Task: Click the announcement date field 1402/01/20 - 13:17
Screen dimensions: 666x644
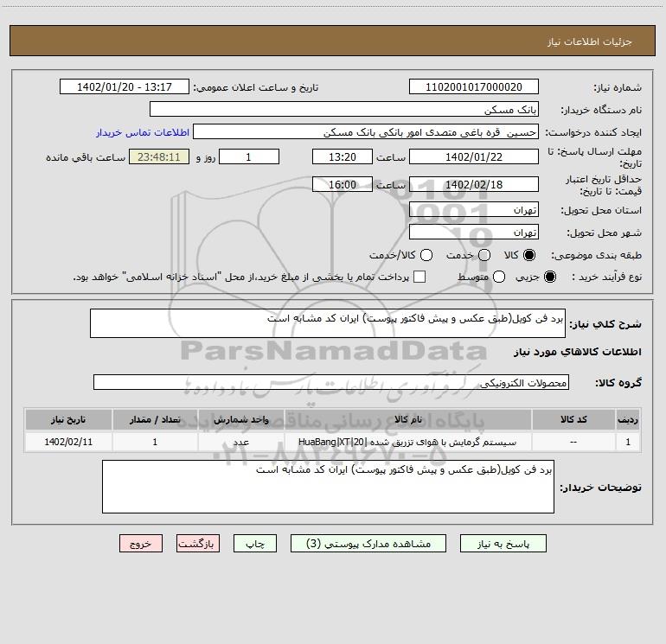Action: click(125, 86)
